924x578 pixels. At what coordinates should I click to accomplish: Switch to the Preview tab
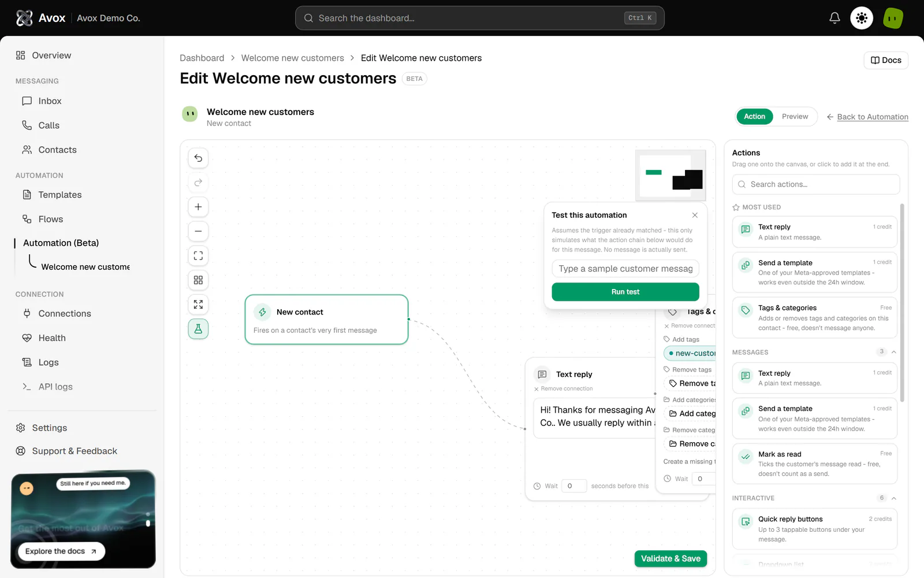pos(795,116)
